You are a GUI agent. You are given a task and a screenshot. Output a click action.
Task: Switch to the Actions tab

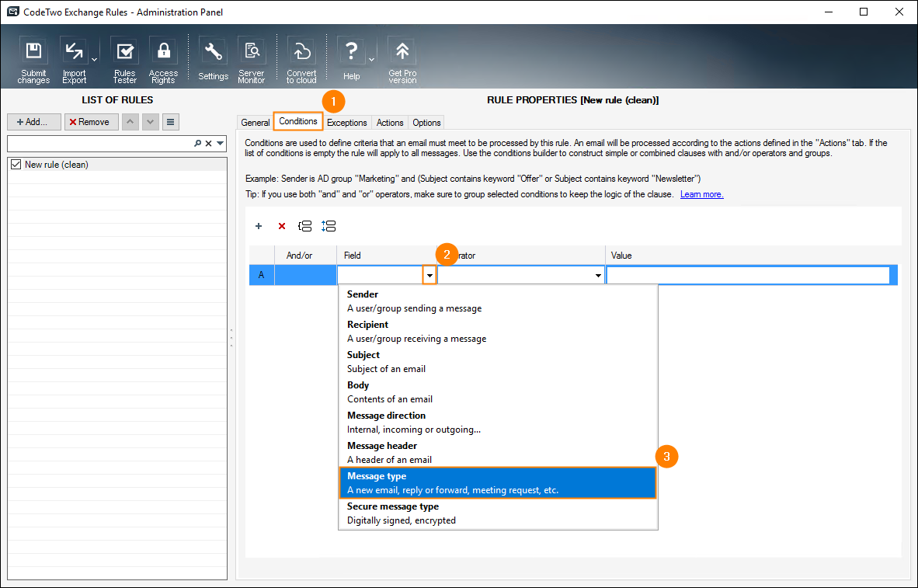click(x=390, y=123)
